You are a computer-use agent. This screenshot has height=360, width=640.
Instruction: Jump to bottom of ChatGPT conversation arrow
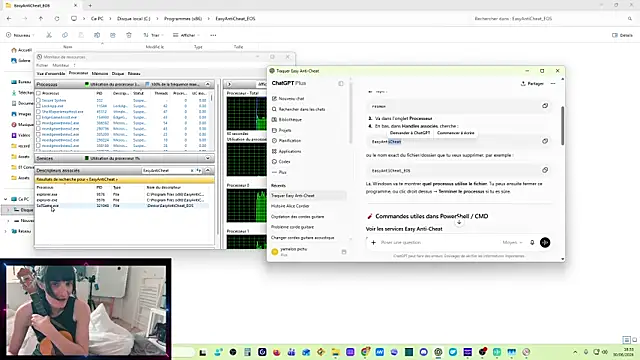[459, 222]
